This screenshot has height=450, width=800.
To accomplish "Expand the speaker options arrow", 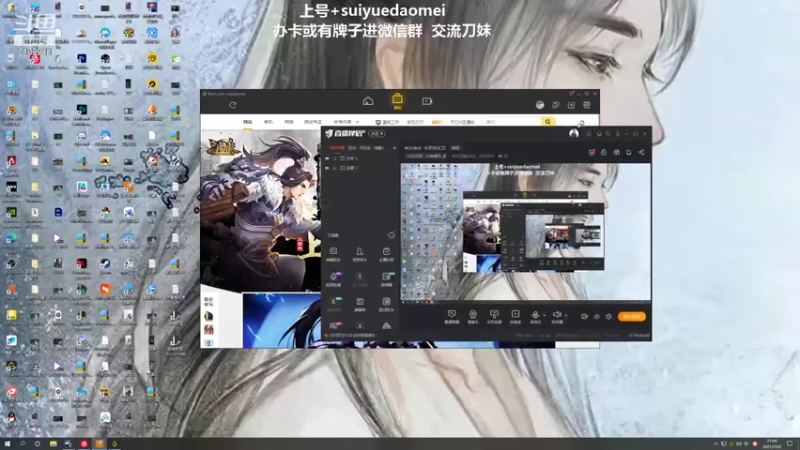I will click(566, 315).
